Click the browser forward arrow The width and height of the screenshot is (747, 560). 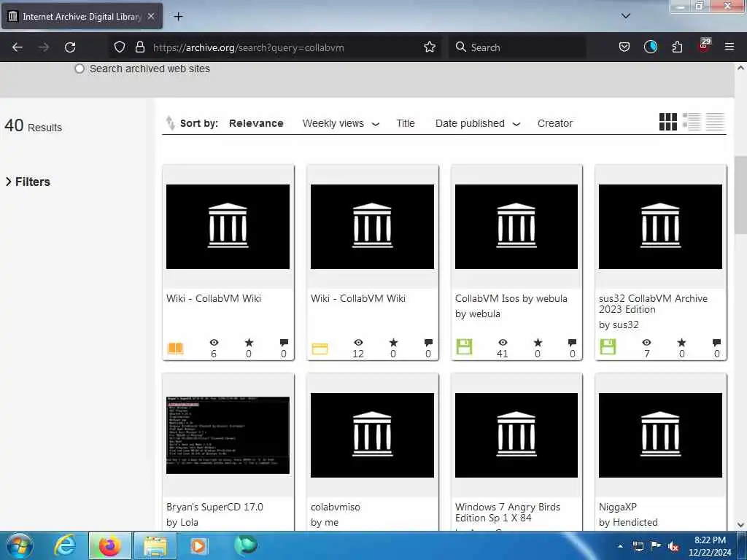point(44,47)
